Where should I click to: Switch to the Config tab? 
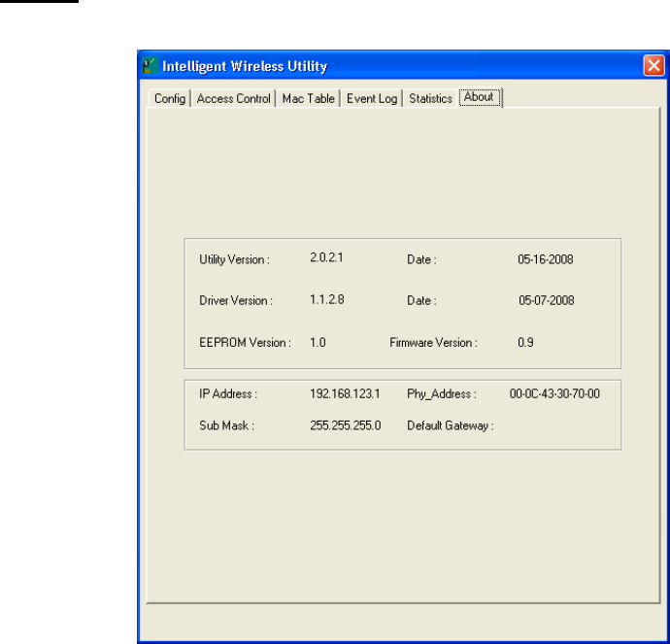[169, 99]
